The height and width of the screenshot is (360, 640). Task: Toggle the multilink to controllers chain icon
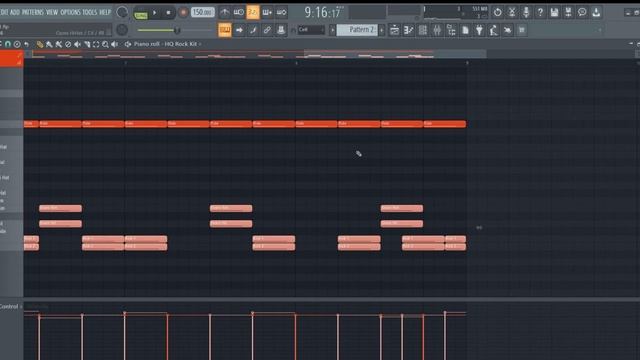[267, 30]
